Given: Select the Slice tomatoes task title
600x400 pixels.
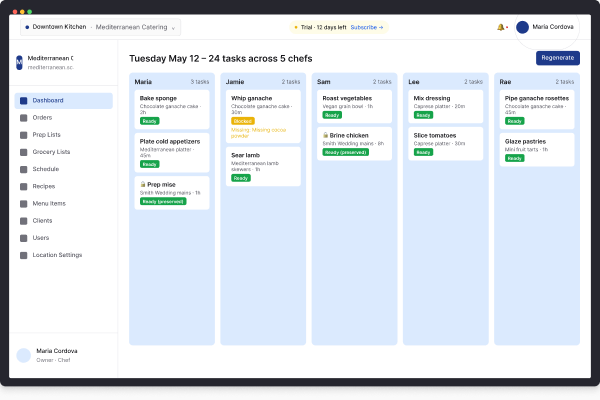Looking at the screenshot, I should coord(435,136).
